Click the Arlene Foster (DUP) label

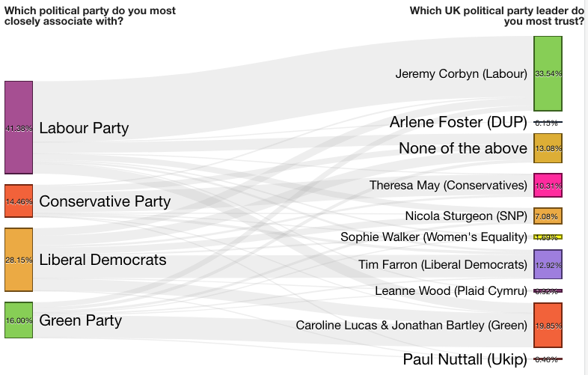pos(459,122)
